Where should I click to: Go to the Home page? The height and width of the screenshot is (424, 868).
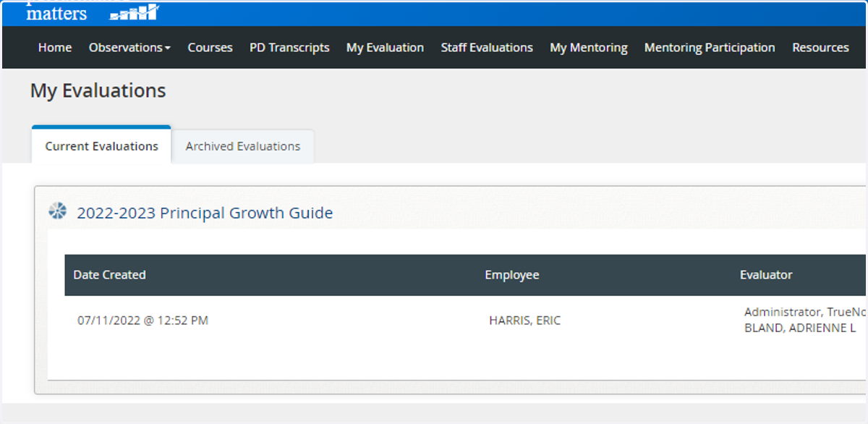pyautogui.click(x=55, y=48)
